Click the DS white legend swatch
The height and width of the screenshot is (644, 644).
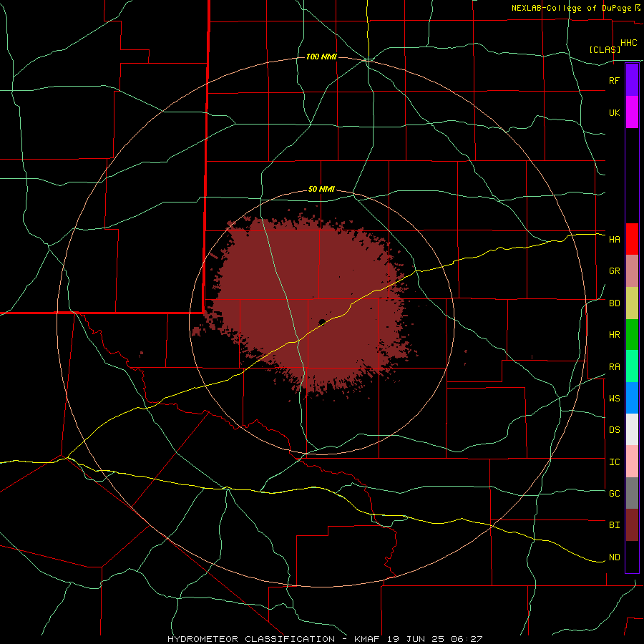tap(632, 429)
